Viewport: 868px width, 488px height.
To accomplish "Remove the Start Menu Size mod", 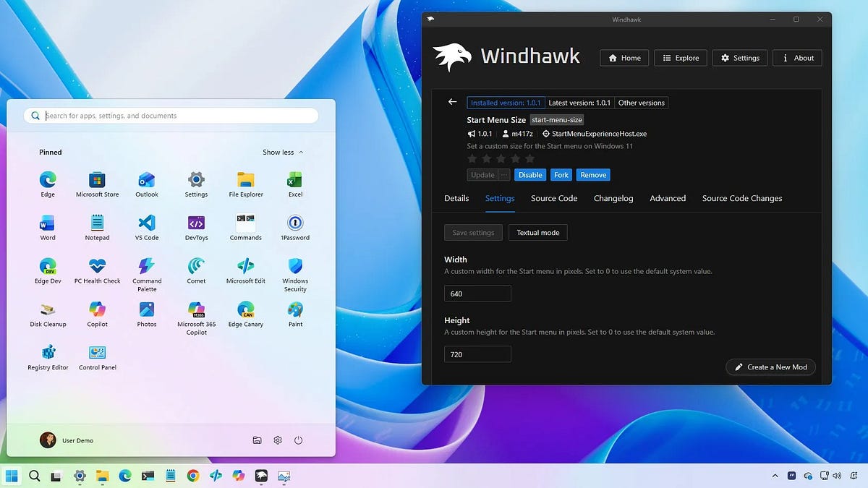I will 593,175.
